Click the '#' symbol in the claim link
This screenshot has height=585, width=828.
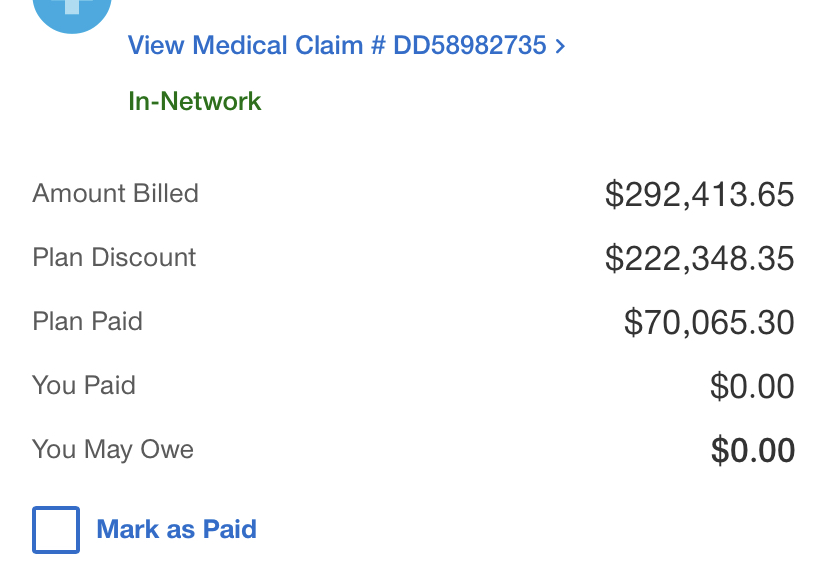coord(378,45)
